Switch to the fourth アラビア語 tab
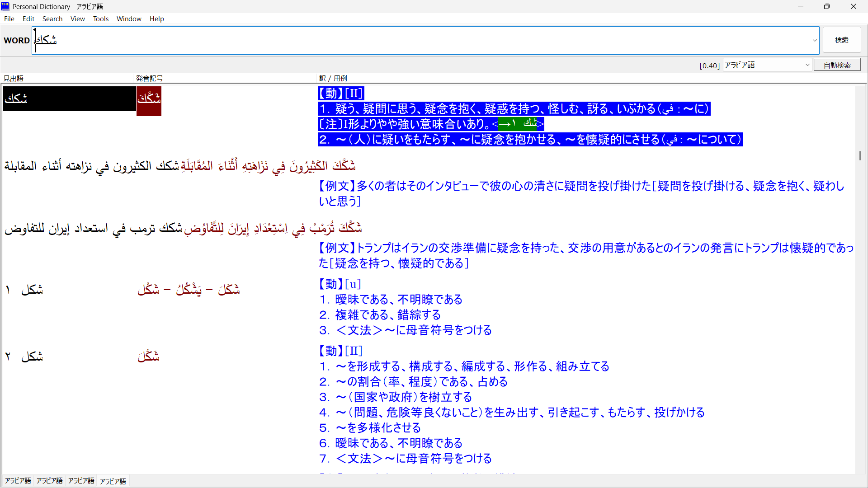868x488 pixels. (x=113, y=481)
